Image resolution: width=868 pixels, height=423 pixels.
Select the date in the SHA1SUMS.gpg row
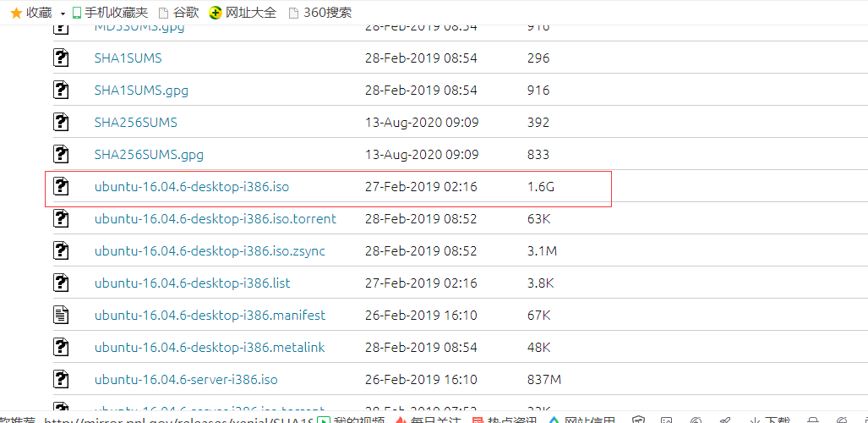point(421,90)
